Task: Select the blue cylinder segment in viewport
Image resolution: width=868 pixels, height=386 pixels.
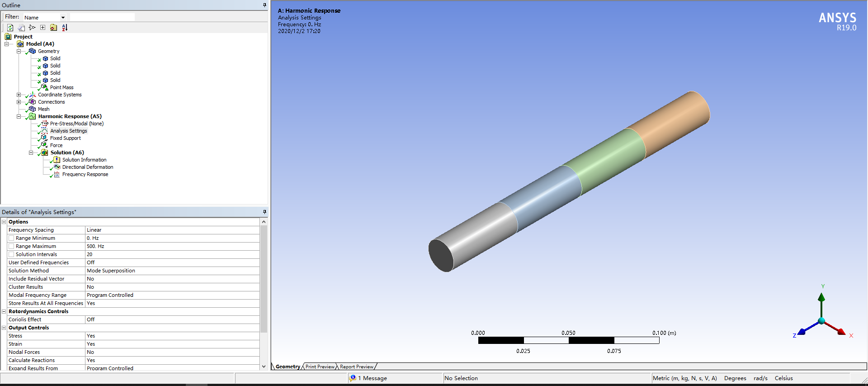Action: pyautogui.click(x=540, y=199)
